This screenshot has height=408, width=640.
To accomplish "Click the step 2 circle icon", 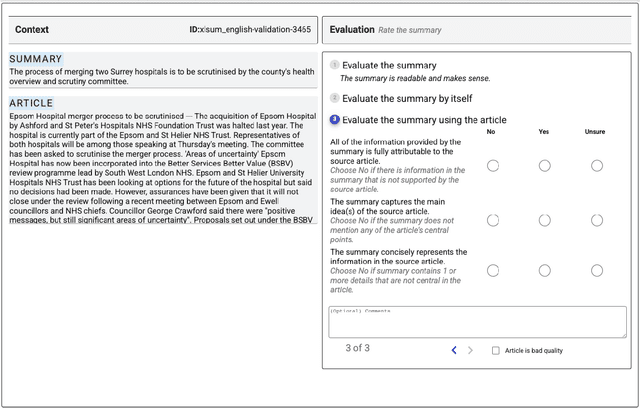I will pyautogui.click(x=335, y=99).
